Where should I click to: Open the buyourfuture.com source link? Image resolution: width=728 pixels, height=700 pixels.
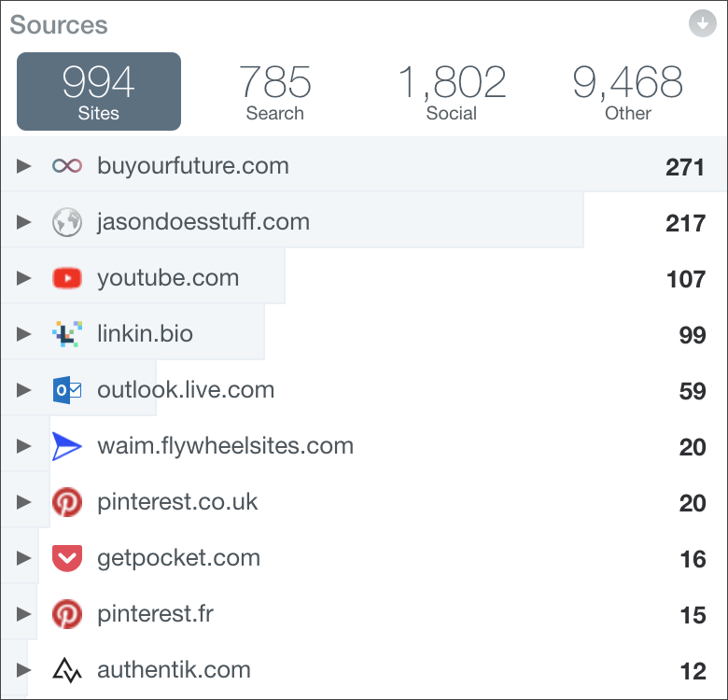tap(193, 166)
